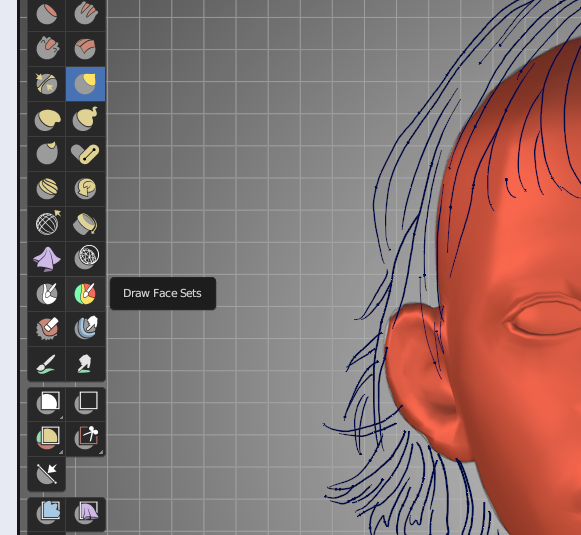Image resolution: width=581 pixels, height=535 pixels.
Task: Select the Rotate sculpt brush
Action: (x=85, y=189)
